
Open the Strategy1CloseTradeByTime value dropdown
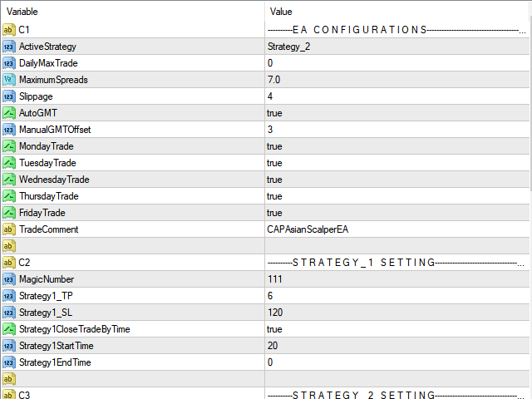(x=397, y=329)
